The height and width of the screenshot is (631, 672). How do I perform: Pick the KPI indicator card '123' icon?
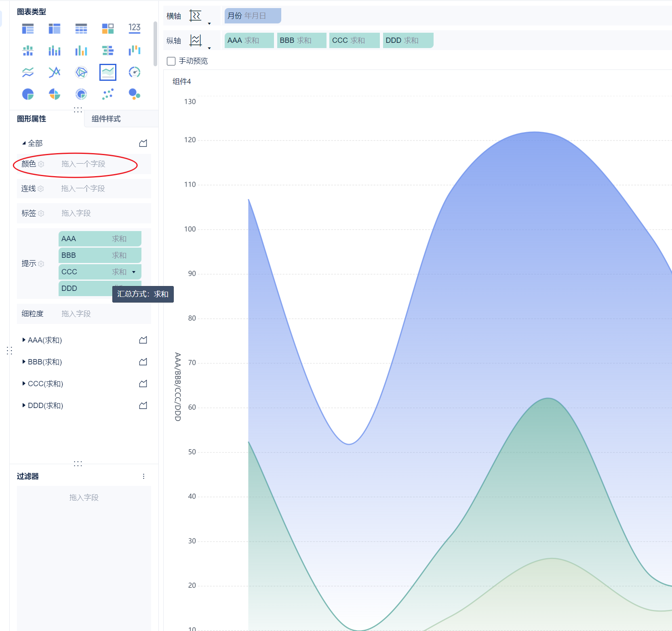click(x=134, y=28)
